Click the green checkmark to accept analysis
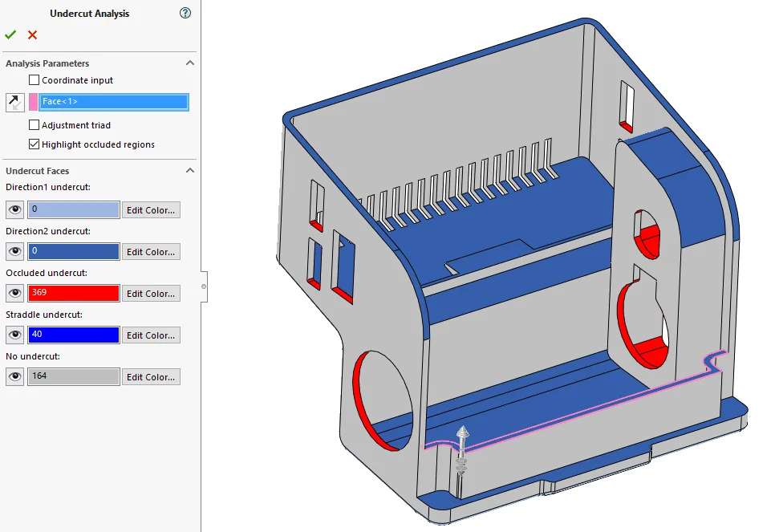The height and width of the screenshot is (532, 775). coord(10,35)
